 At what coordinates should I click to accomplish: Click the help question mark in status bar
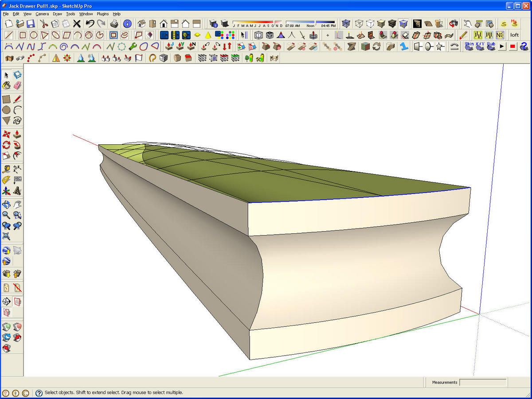pos(39,393)
